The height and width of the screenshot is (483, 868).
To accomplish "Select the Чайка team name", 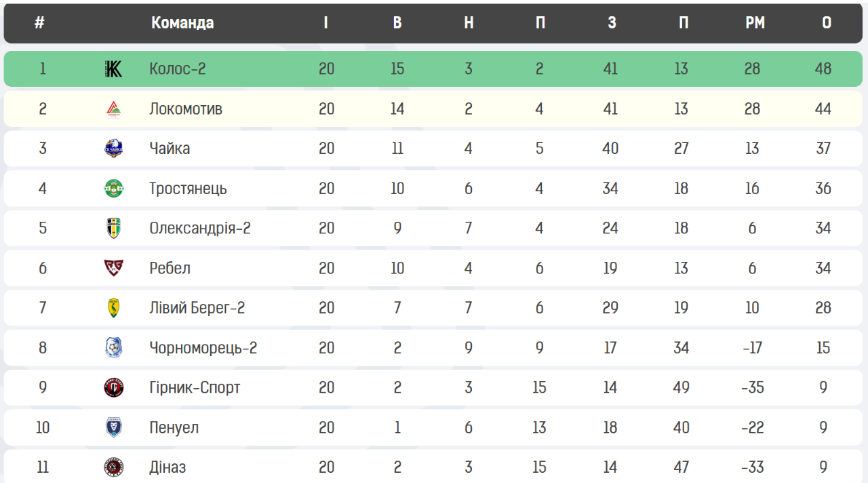I will [170, 149].
